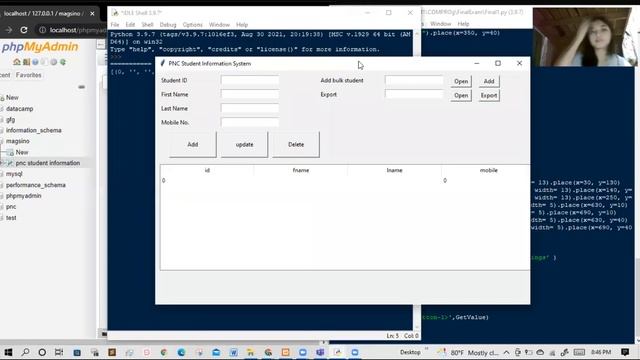Click Open button beside Add bulk student
Viewport: 640px width, 360px height.
[461, 81]
